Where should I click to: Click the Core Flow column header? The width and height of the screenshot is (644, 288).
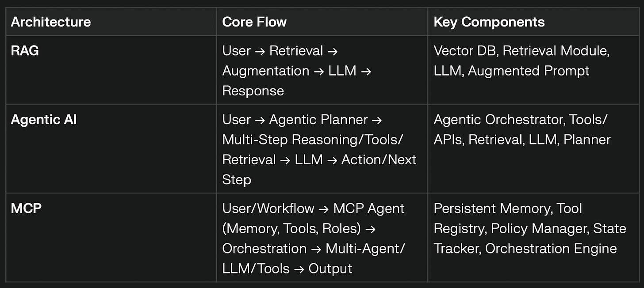(254, 22)
